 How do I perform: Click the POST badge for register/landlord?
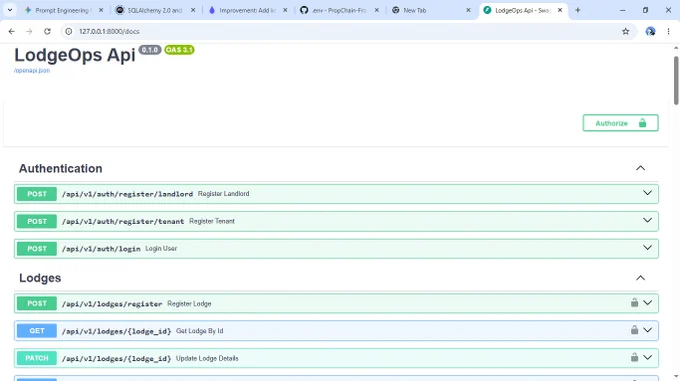pyautogui.click(x=37, y=194)
